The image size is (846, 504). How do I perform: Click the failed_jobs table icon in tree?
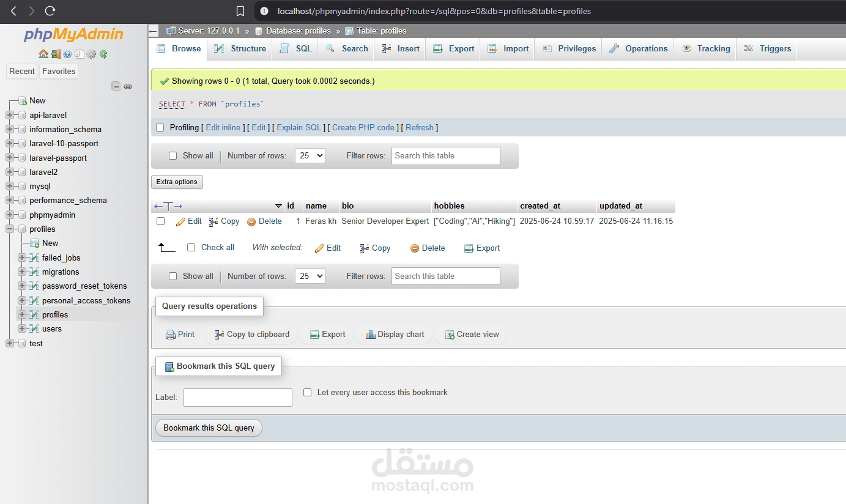35,258
